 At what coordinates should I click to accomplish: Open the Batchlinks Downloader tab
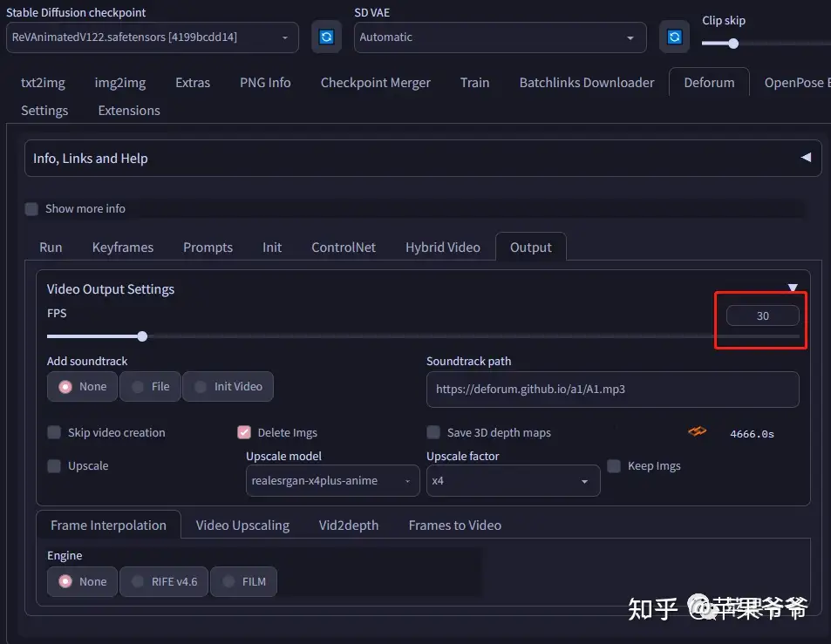[587, 83]
